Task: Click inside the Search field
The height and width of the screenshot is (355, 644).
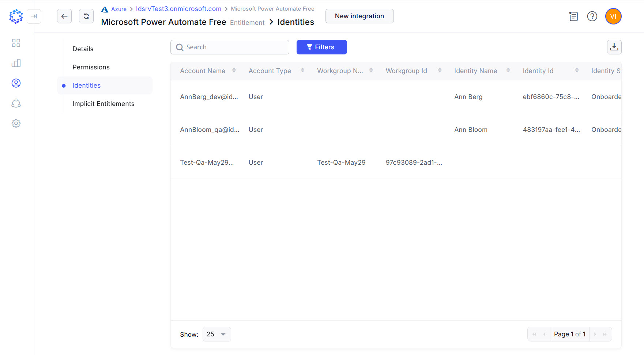Action: tap(230, 47)
